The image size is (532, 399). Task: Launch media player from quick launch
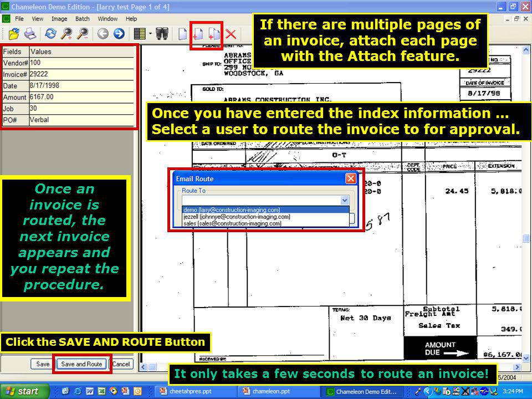pos(113,391)
